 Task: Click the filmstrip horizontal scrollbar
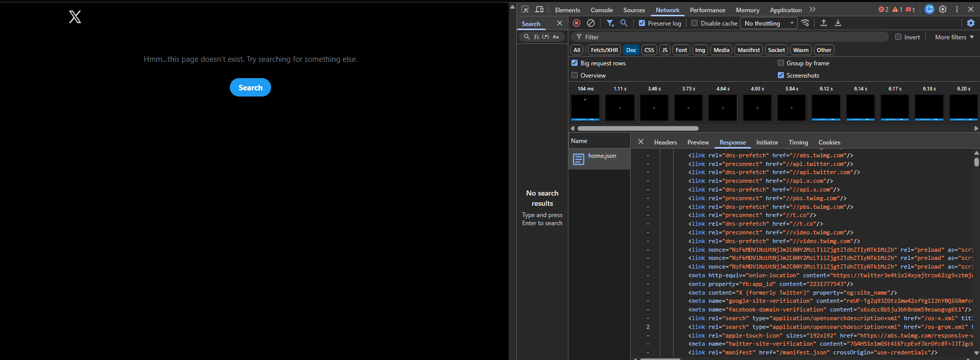click(638, 128)
